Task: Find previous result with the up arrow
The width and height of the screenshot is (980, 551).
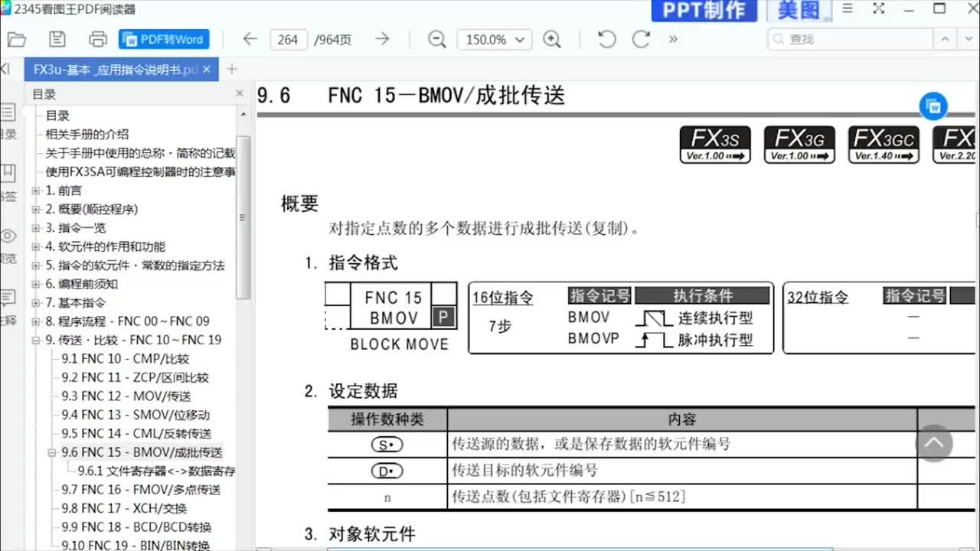Action: (x=946, y=40)
